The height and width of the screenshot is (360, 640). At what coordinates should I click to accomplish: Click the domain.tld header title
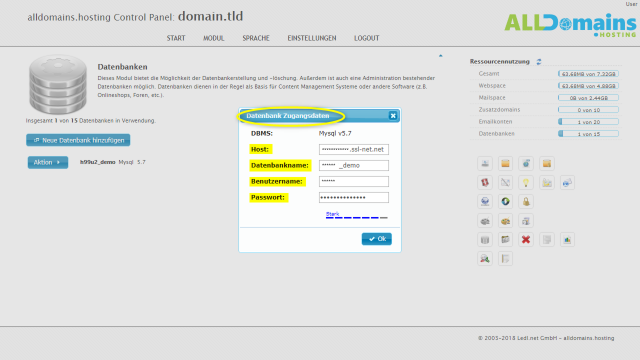[x=210, y=16]
